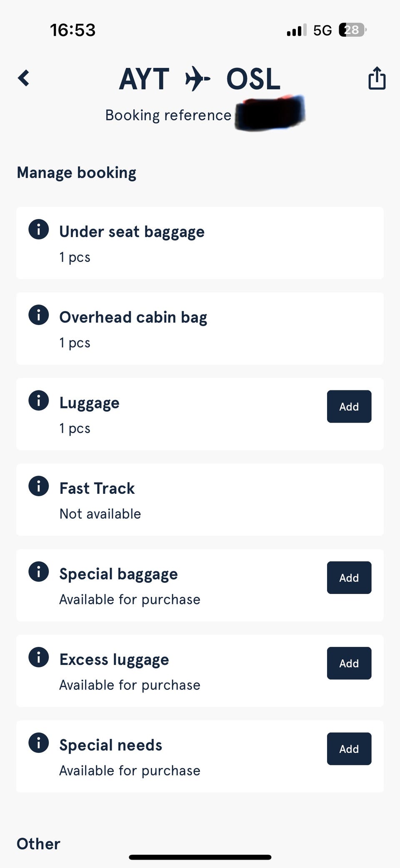Select the Under seat baggage row
The image size is (400, 868).
(x=200, y=243)
